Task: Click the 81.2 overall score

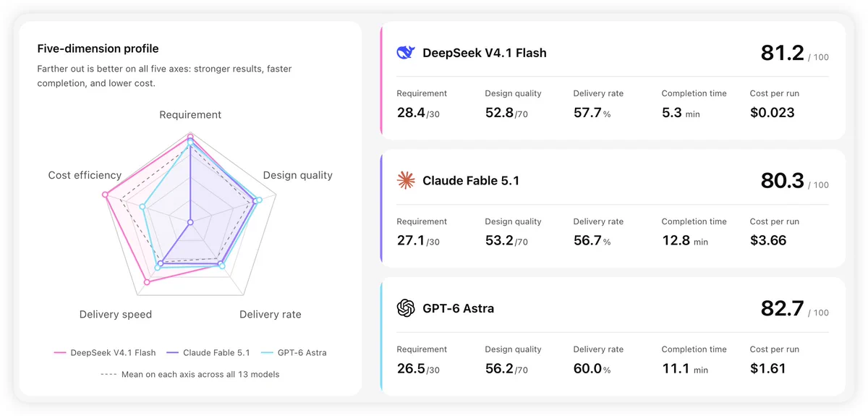Action: [783, 53]
